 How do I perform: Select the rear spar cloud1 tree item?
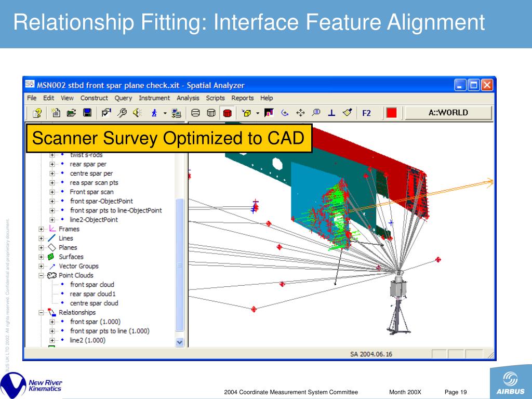click(93, 294)
